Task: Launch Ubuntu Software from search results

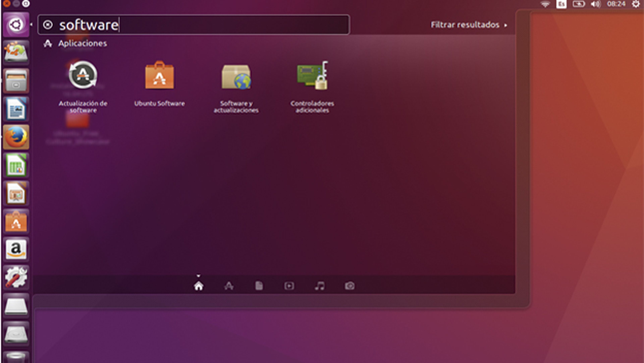Action: point(159,84)
